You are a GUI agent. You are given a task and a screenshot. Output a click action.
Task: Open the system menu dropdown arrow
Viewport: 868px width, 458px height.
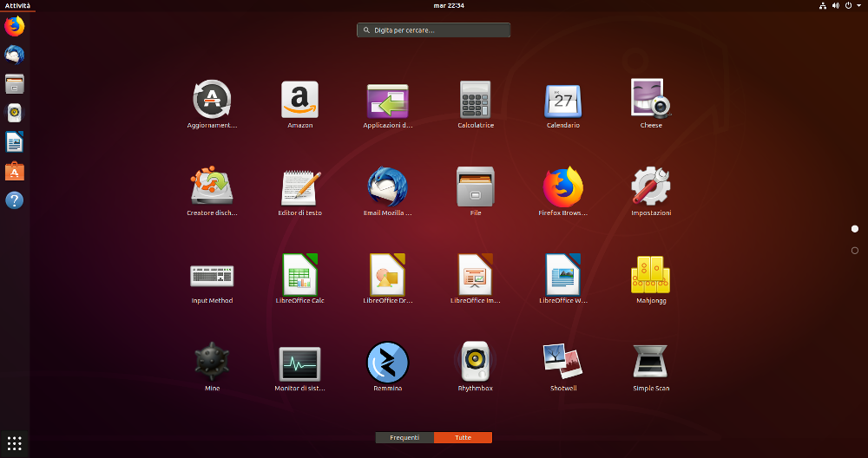coord(859,5)
